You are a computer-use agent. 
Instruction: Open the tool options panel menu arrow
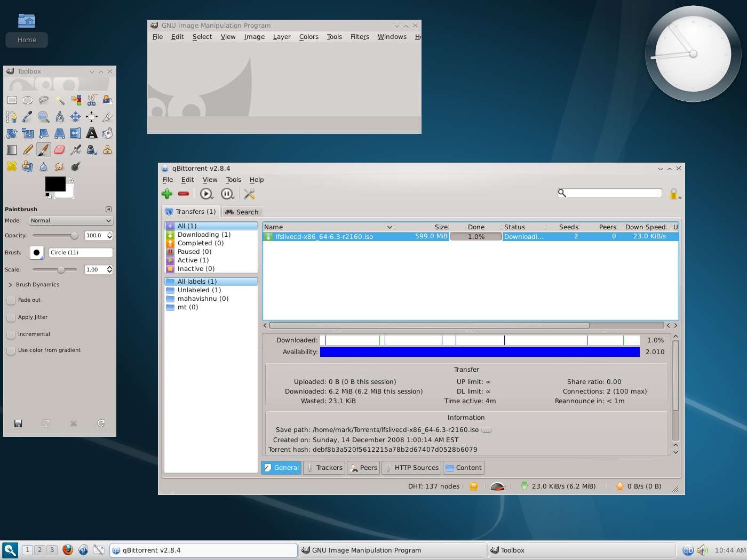[x=108, y=210]
